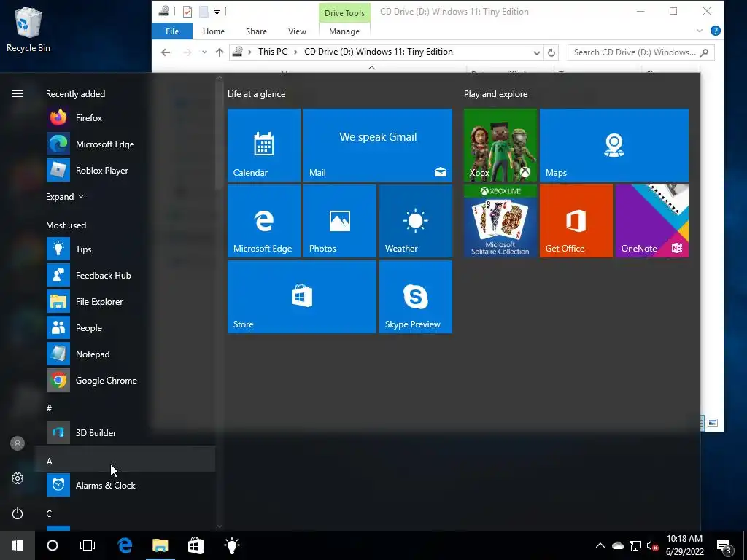Switch to View ribbon tab in Explorer
The width and height of the screenshot is (747, 560).
tap(298, 31)
